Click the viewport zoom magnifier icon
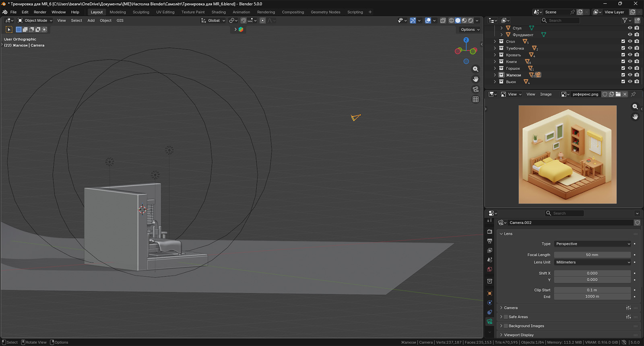The height and width of the screenshot is (346, 644). (475, 69)
